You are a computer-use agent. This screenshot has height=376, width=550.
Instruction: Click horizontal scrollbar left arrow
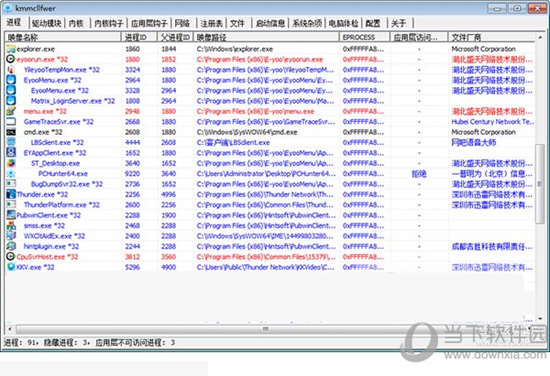click(x=10, y=329)
